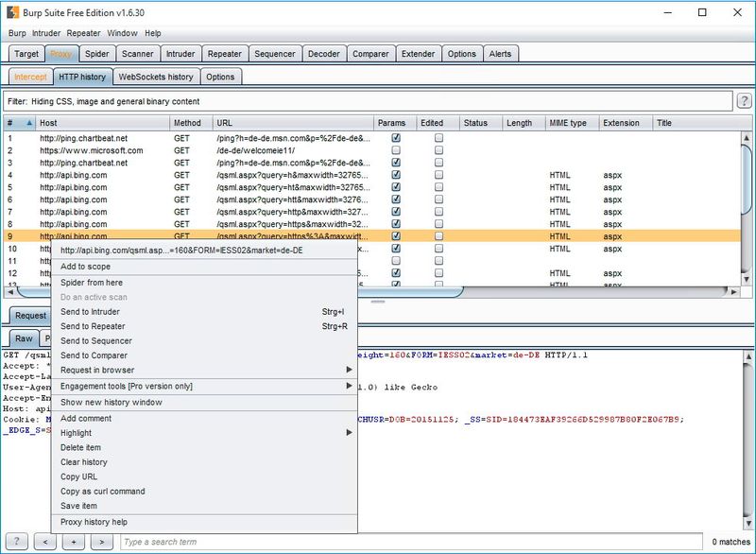The image size is (756, 554).
Task: Open the Burp menu
Action: (x=17, y=33)
